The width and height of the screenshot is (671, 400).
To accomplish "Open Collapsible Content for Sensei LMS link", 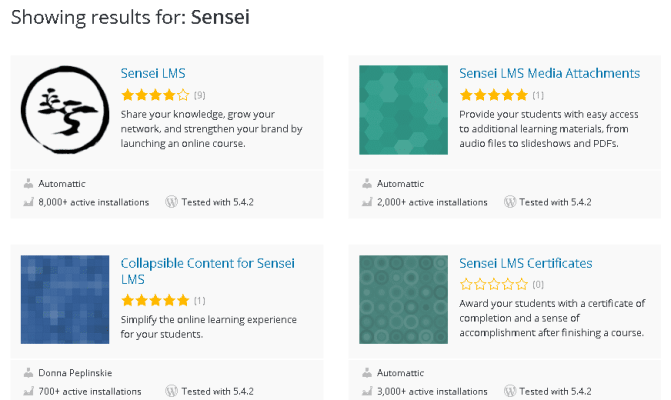I will click(208, 271).
